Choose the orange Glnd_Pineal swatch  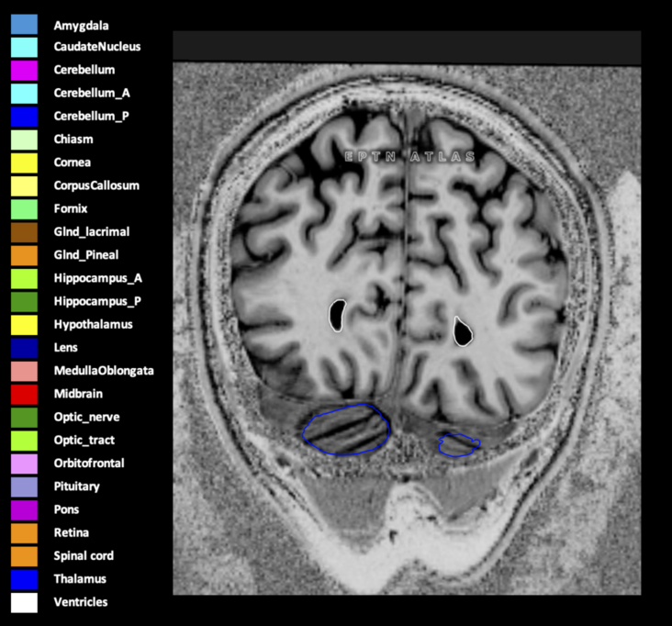click(x=24, y=255)
